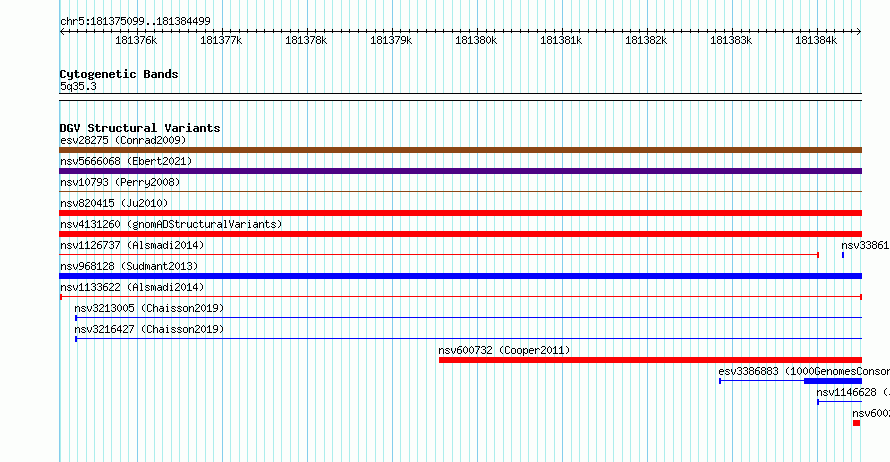Click the nsv1146628 short blue line
Image resolution: width=890 pixels, height=462 pixels.
[x=839, y=402]
